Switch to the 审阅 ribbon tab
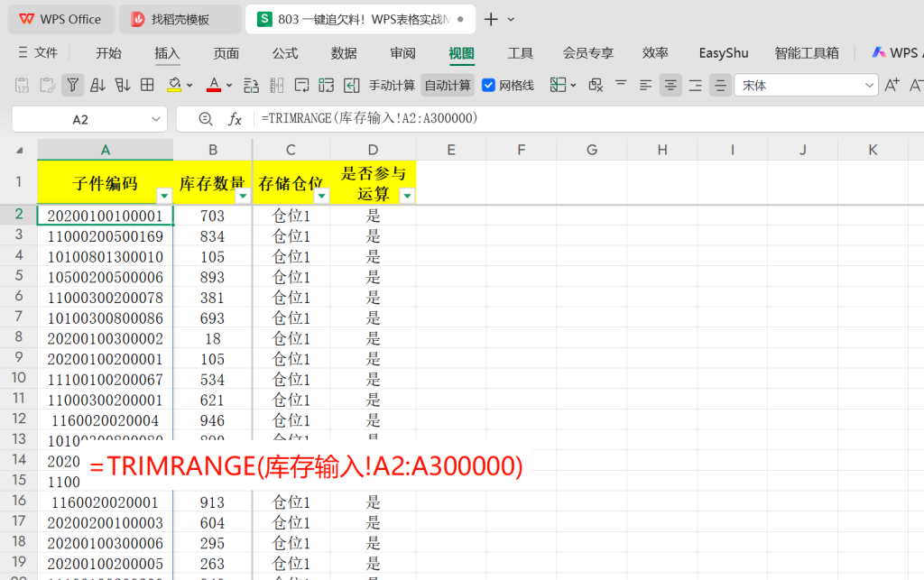Viewport: 924px width, 580px height. [x=403, y=53]
